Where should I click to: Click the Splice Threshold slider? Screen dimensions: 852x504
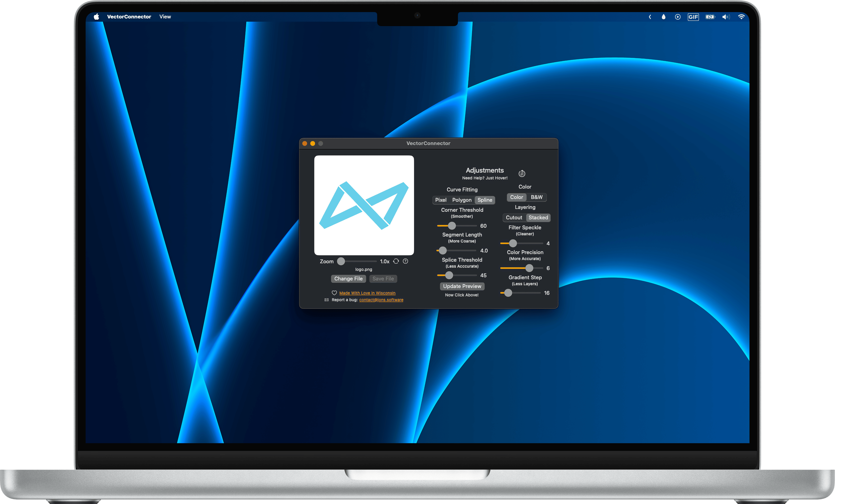tap(457, 275)
